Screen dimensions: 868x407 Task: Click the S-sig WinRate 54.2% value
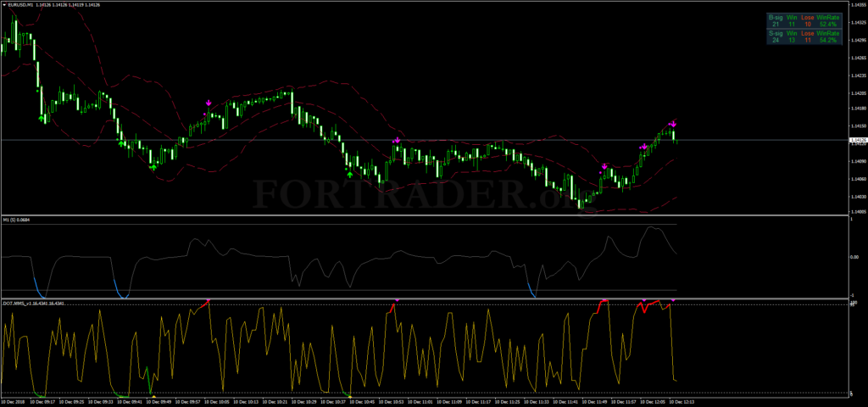(x=829, y=40)
